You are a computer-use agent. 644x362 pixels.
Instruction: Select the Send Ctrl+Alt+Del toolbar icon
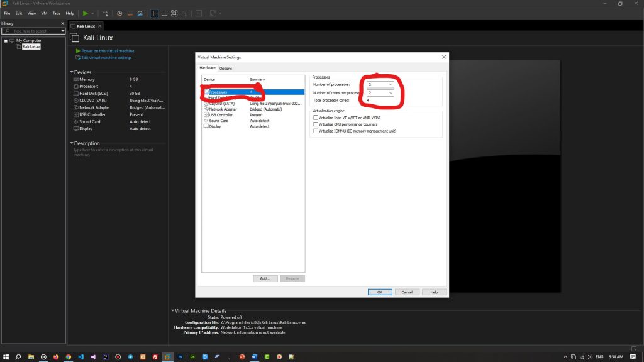[x=106, y=13]
